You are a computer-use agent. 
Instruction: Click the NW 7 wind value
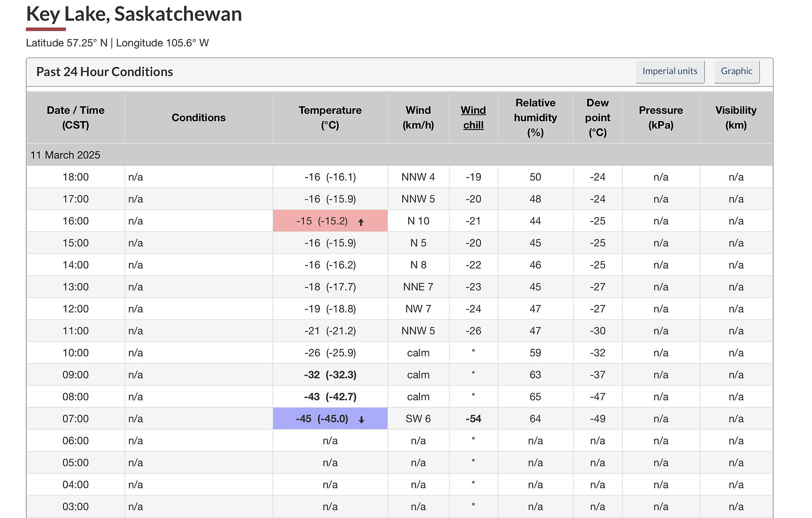point(418,309)
